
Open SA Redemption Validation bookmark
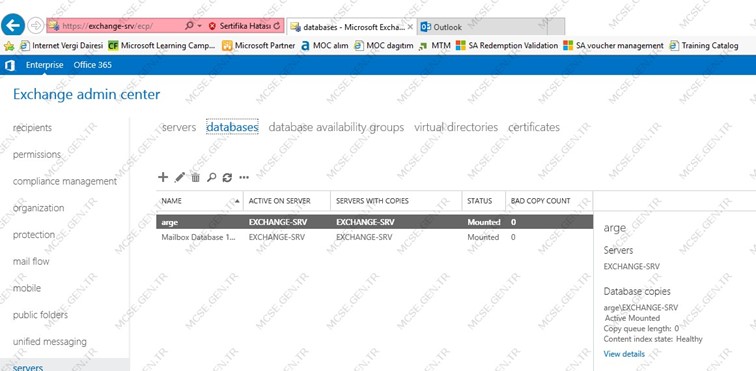(507, 46)
